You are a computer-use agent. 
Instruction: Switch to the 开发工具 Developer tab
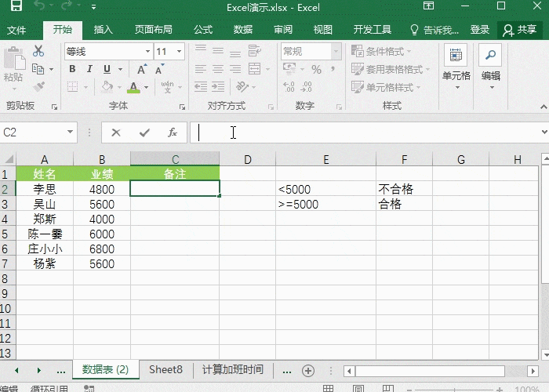(373, 30)
